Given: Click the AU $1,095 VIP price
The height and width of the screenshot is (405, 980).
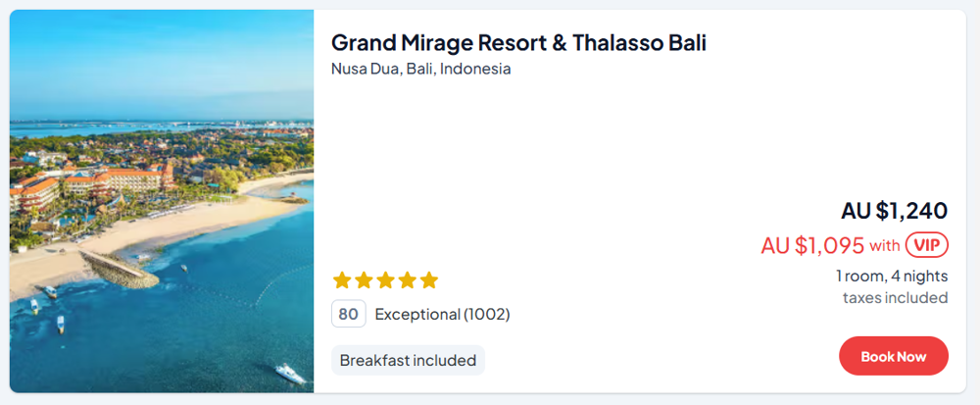Looking at the screenshot, I should point(812,245).
